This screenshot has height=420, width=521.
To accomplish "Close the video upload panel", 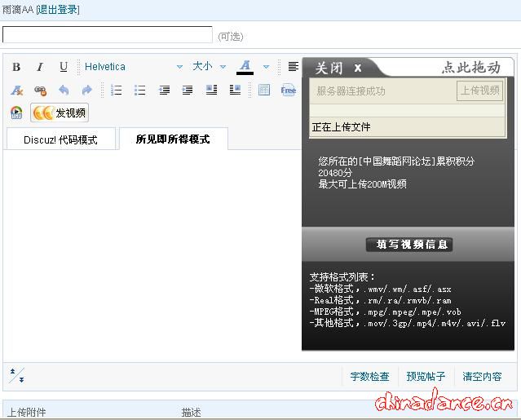I will tap(338, 69).
